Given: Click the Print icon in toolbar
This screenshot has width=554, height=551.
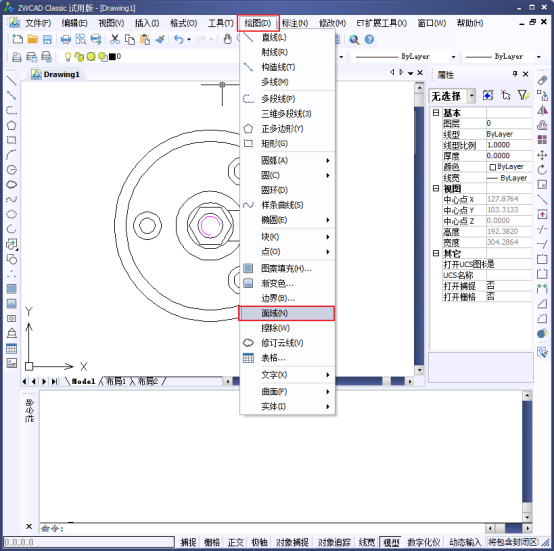Looking at the screenshot, I should pyautogui.click(x=66, y=39).
